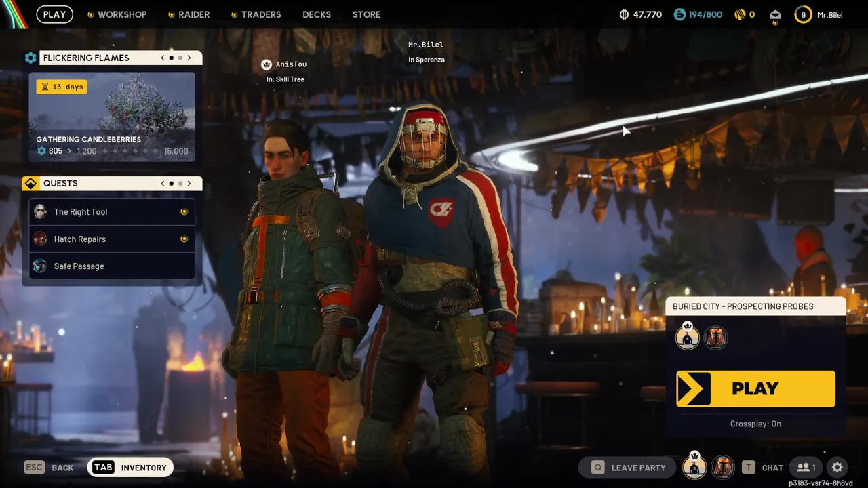Click the 15,000 event goal value
Image resolution: width=868 pixels, height=488 pixels.
[176, 151]
